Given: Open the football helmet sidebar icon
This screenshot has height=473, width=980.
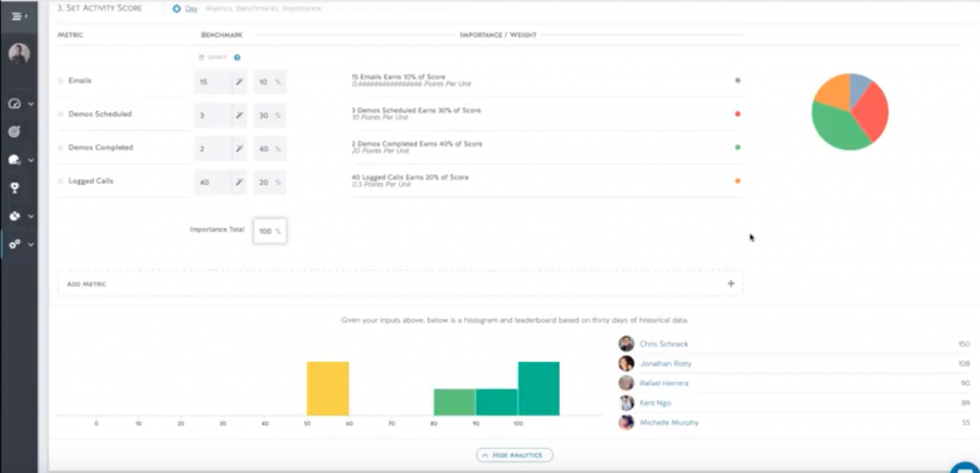Looking at the screenshot, I should coord(15,160).
